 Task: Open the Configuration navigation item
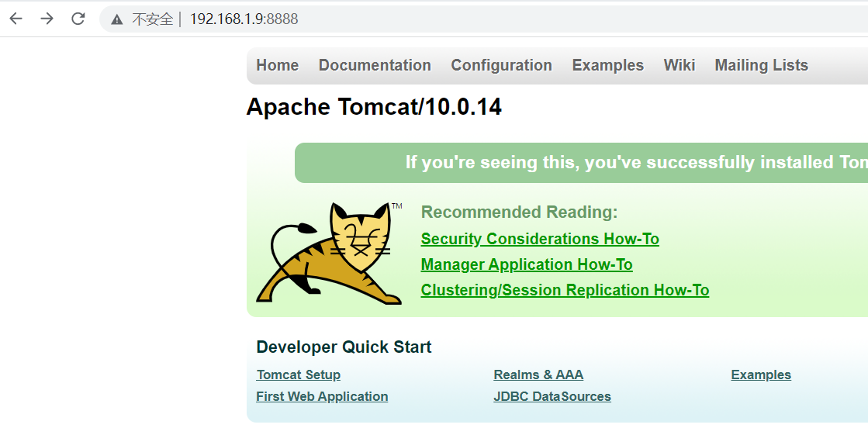point(502,65)
